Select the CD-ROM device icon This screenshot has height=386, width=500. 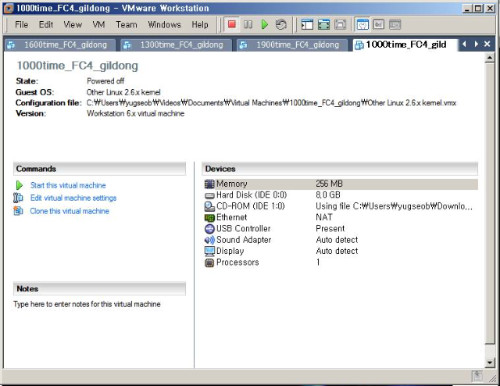(x=209, y=206)
